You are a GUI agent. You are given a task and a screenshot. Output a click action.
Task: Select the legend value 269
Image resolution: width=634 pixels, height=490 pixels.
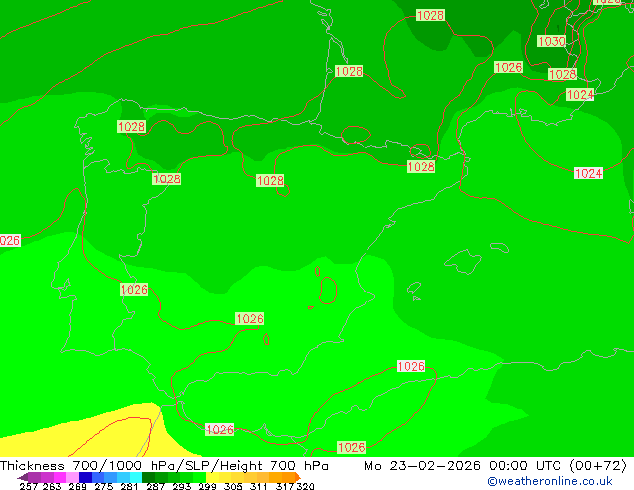[78, 486]
